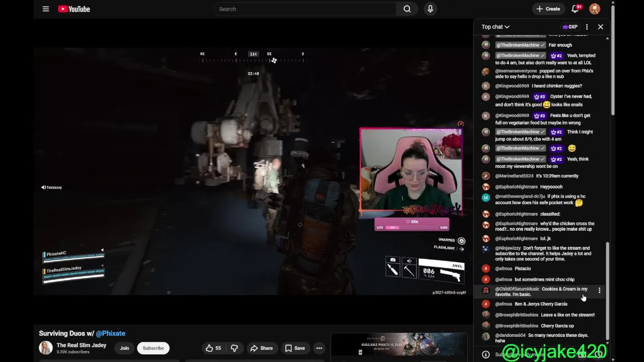Screen dimensions: 644x362
Task: Click @EuphoricNightmare username on Heyyooooh message
Action: pos(517,187)
